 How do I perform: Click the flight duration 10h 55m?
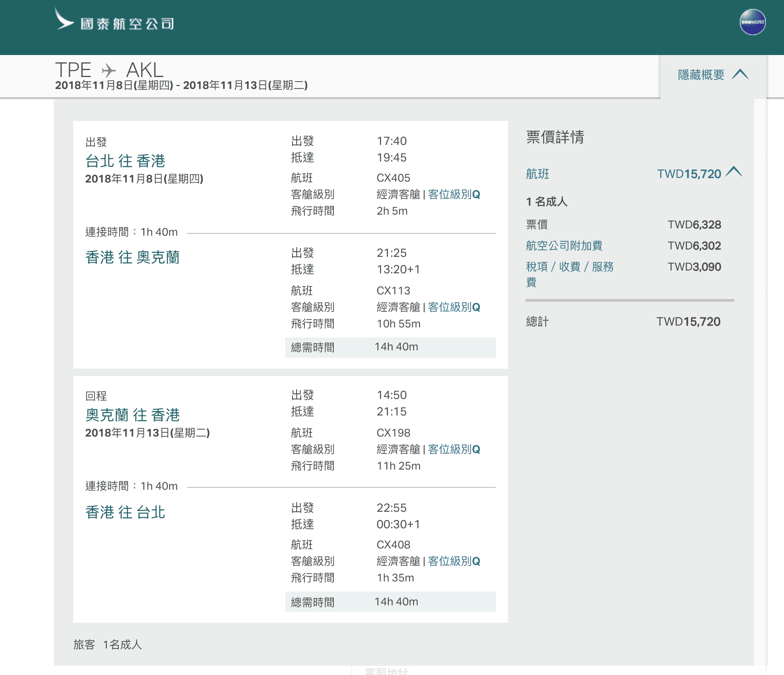click(x=398, y=324)
